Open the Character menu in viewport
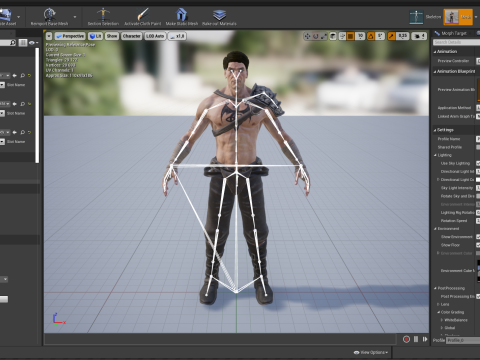 click(131, 36)
